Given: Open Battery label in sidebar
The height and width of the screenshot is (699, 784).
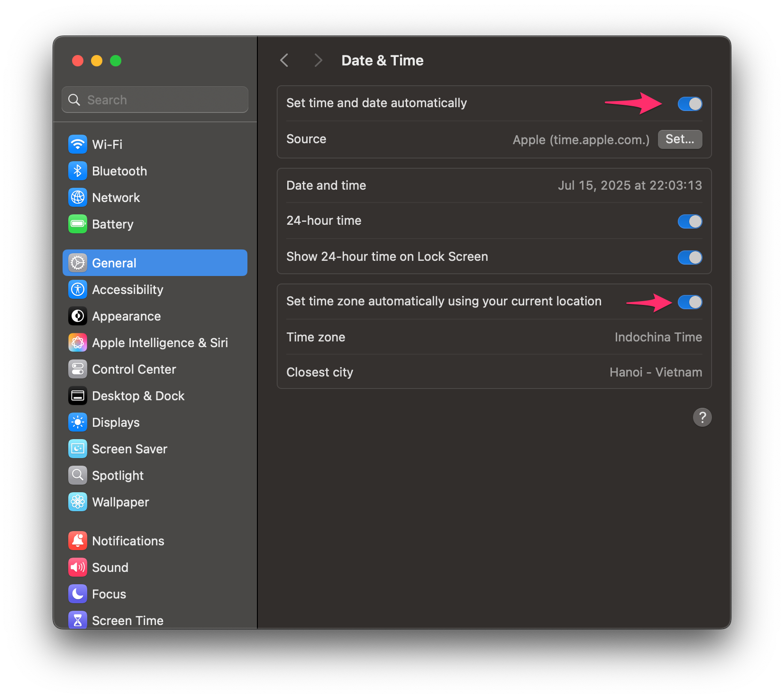Looking at the screenshot, I should 112,224.
